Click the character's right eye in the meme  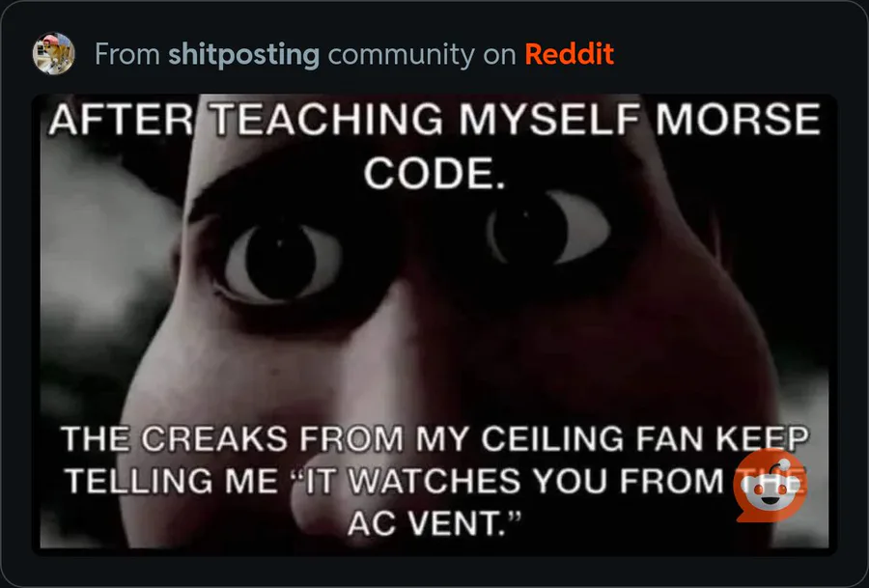(x=548, y=227)
